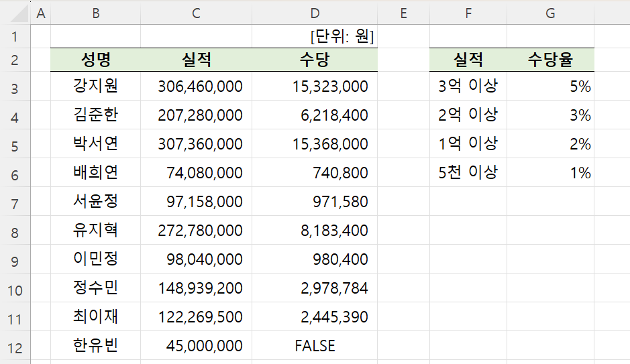Click the 1% rate cell
This screenshot has height=364, width=630.
550,172
